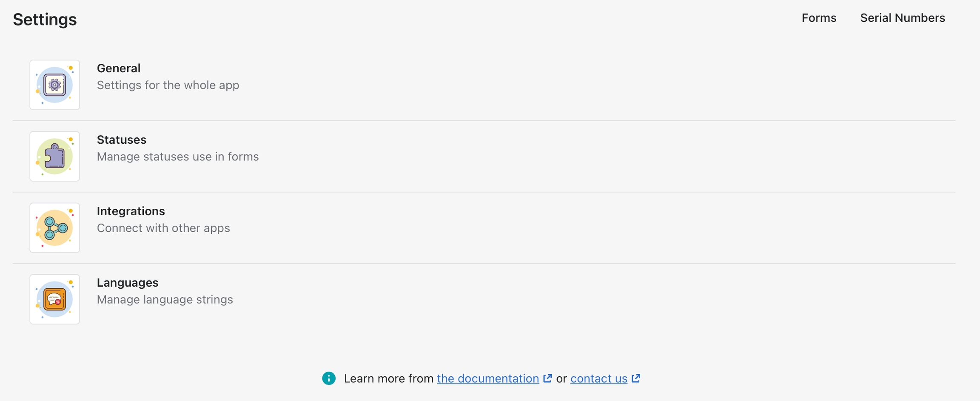Click the Languages speech bubble icon
This screenshot has height=401, width=980.
54,299
